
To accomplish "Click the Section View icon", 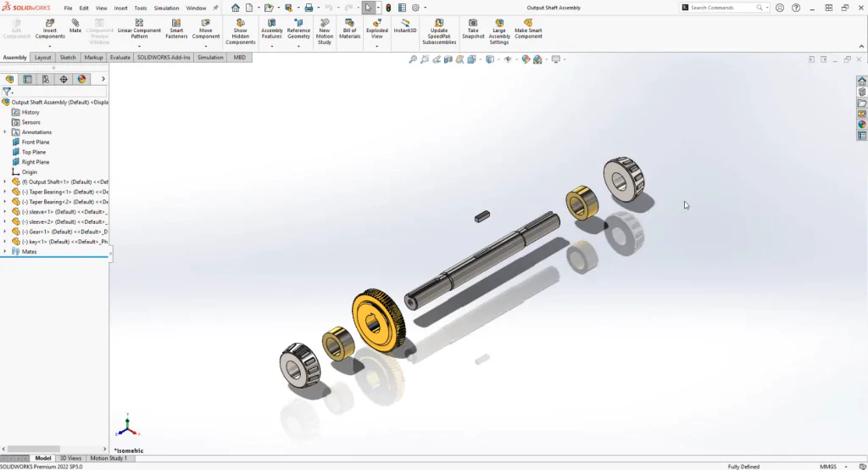I will [448, 59].
